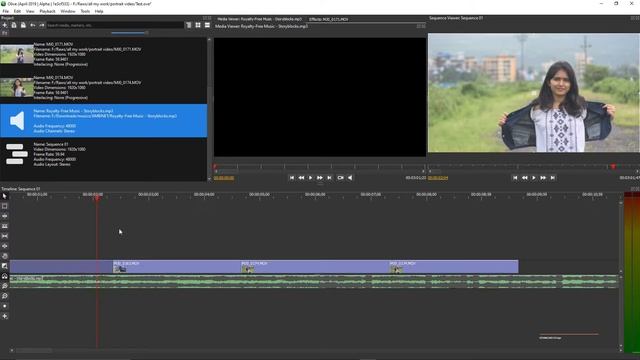Select the Slide tool
This screenshot has height=360, width=640.
(4, 246)
